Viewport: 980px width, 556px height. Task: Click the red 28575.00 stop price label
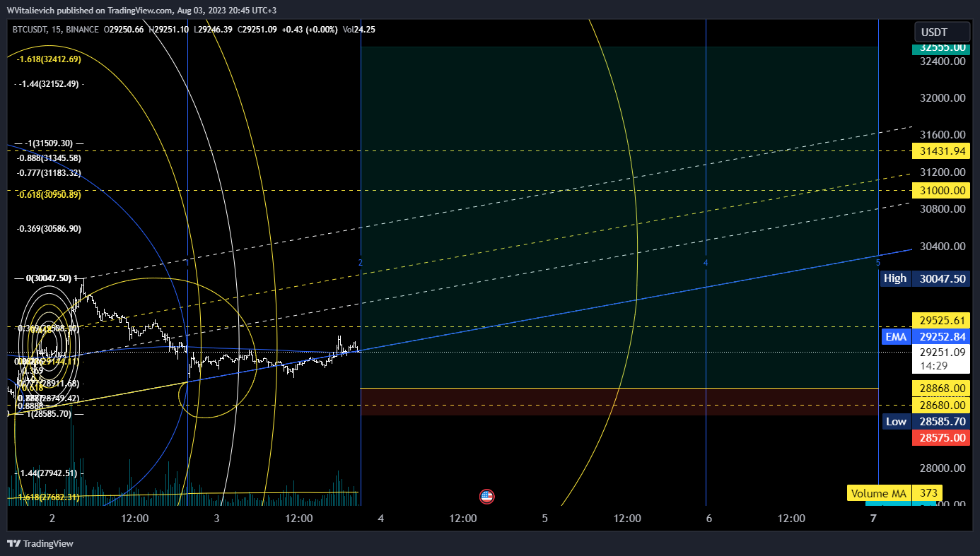[940, 438]
